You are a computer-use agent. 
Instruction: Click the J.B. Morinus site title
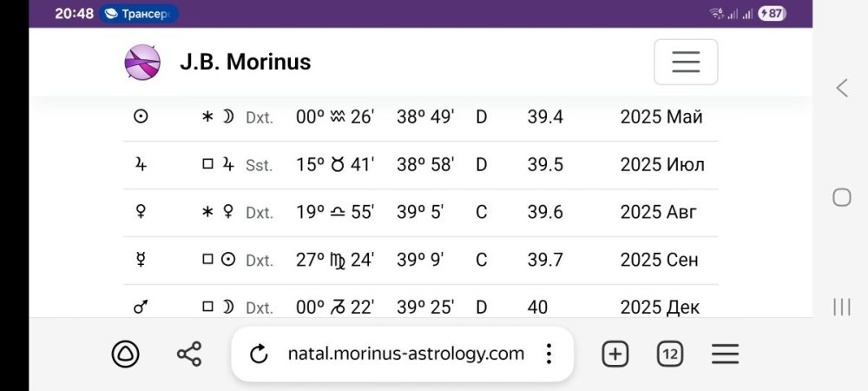point(245,62)
